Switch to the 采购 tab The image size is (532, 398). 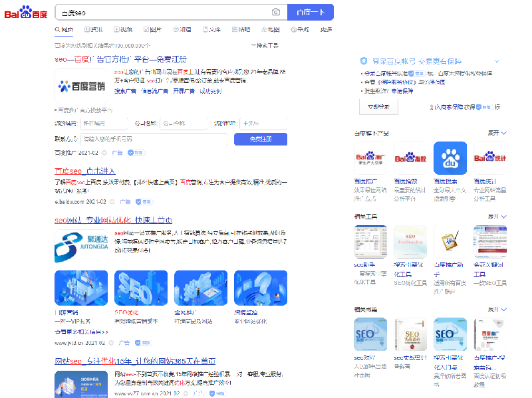(300, 29)
